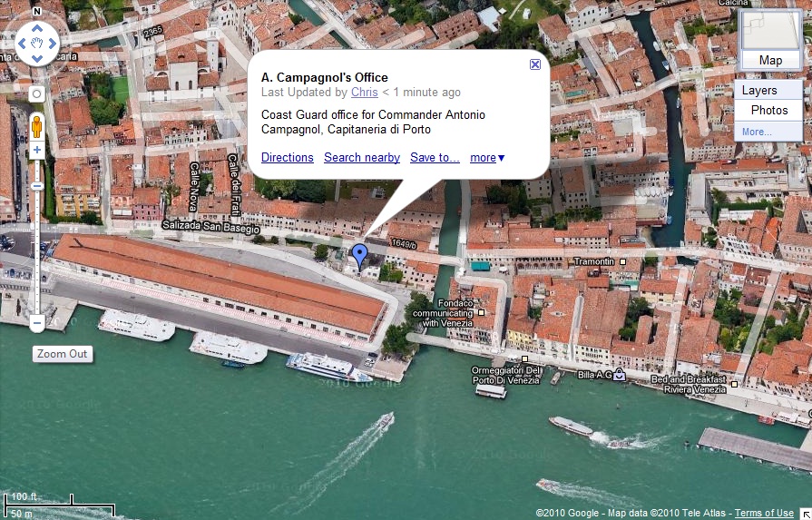Pan the map left with west arrow
The image size is (812, 520).
[22, 44]
